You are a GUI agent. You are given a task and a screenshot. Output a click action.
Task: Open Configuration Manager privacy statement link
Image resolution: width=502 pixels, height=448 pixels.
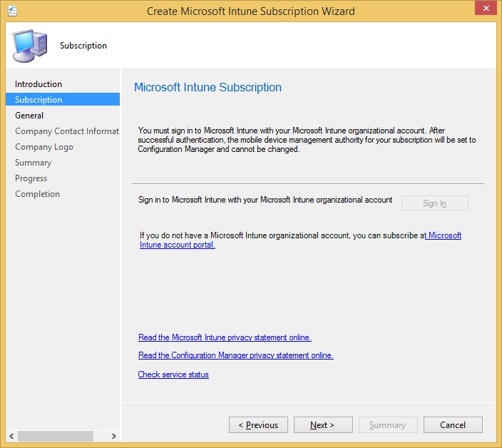(235, 355)
